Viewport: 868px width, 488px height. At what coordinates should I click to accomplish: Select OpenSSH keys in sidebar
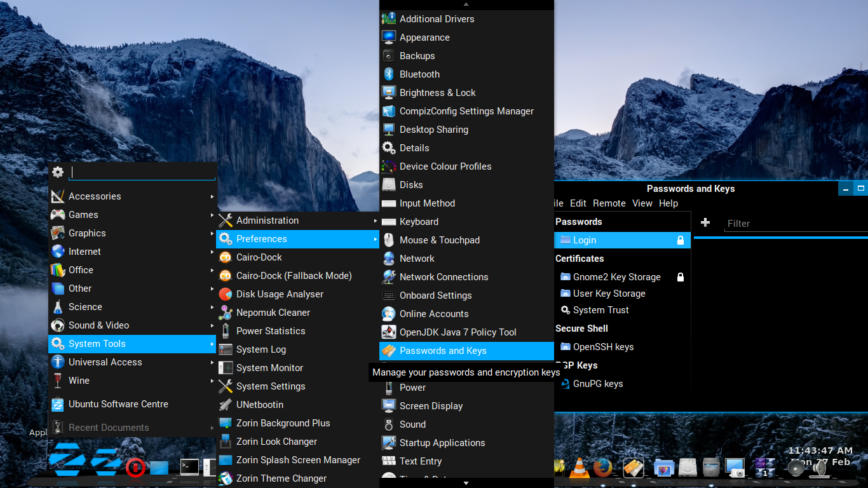point(603,347)
